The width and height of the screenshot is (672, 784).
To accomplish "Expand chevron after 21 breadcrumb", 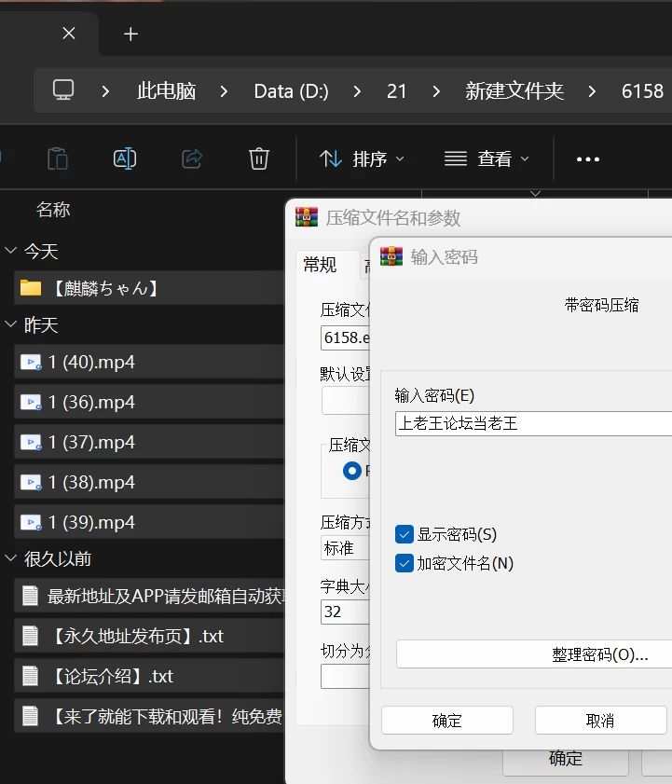I will click(x=436, y=91).
